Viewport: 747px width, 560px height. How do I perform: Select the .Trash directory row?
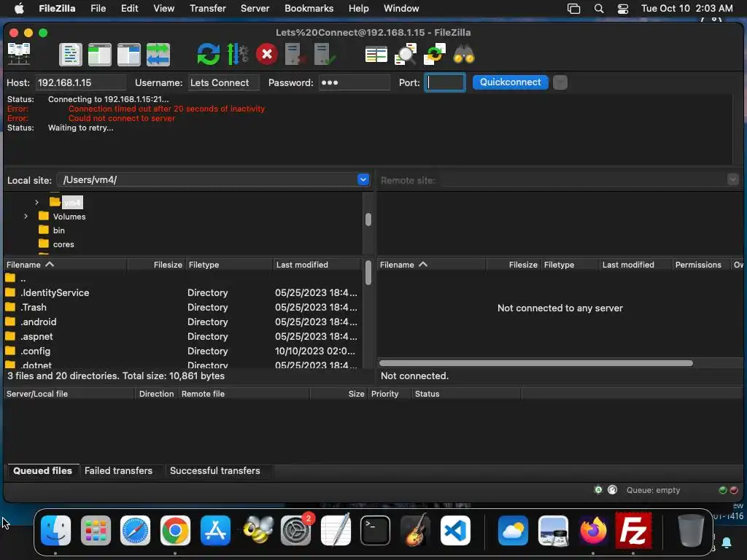click(182, 307)
